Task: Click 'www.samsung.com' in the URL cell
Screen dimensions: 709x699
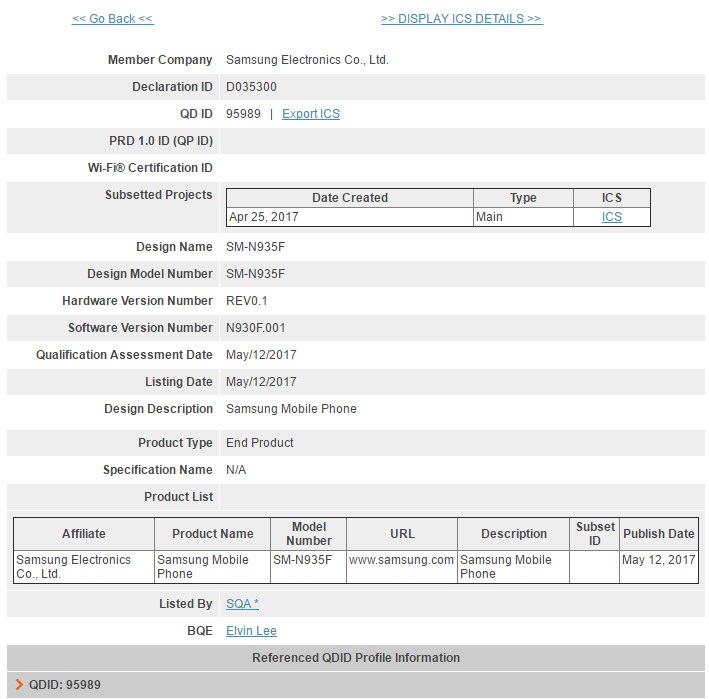Action: [401, 560]
